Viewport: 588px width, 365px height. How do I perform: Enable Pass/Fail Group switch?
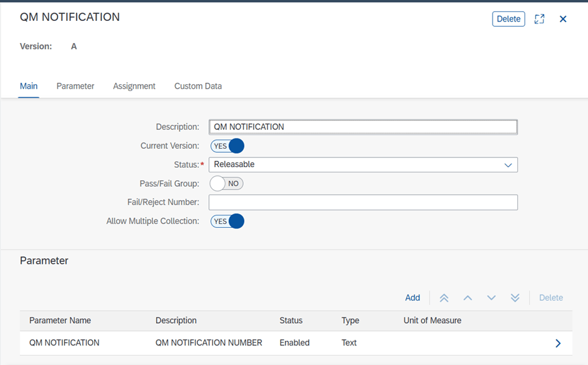click(x=227, y=183)
